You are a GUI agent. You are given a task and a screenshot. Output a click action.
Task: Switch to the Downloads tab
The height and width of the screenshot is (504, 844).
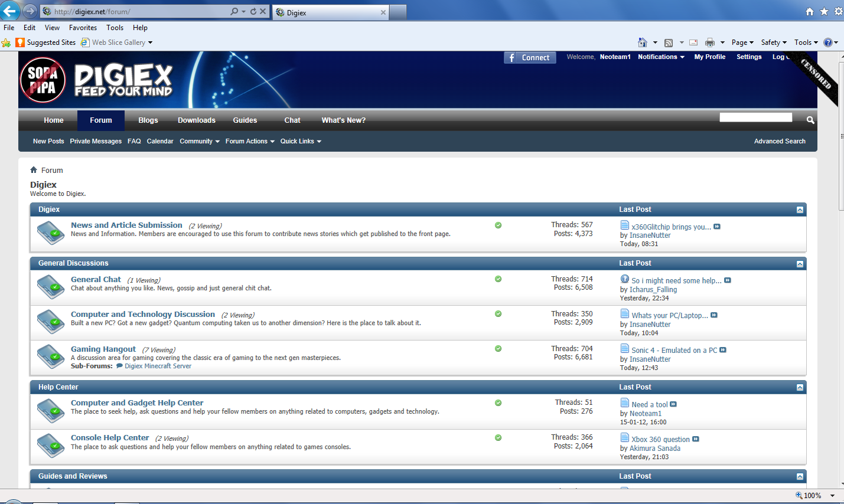(197, 120)
